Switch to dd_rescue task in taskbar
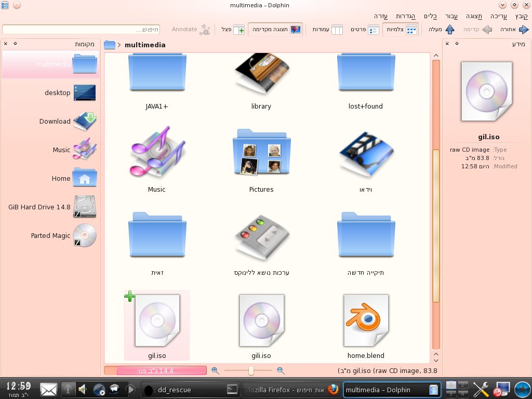Screen dimensions: 532x399 [190, 390]
